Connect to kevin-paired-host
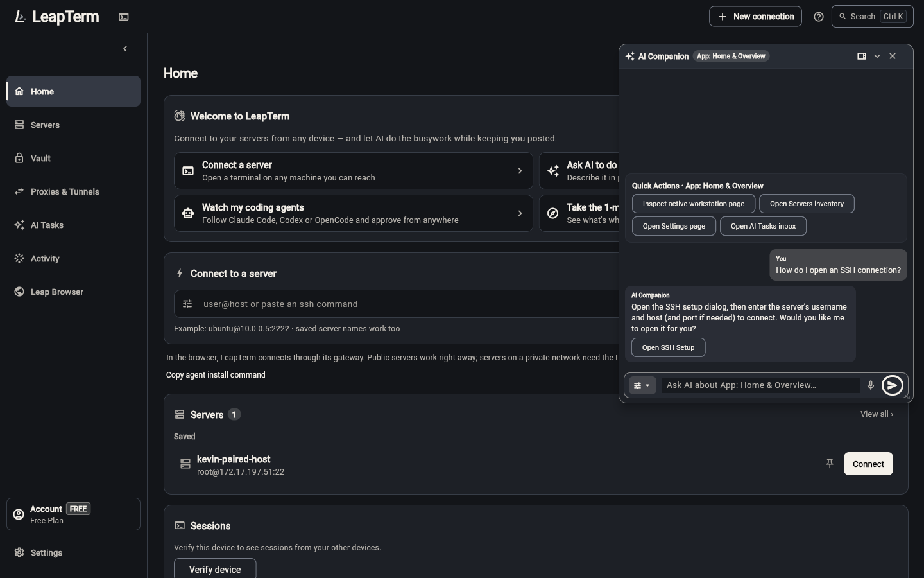Viewport: 924px width, 578px height. (868, 464)
